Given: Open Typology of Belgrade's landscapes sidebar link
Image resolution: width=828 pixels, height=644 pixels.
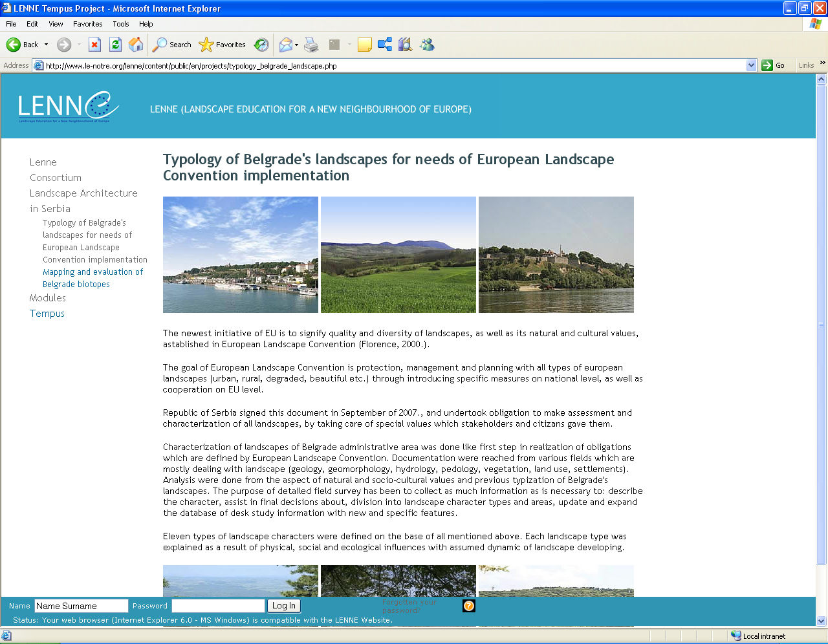Looking at the screenshot, I should 95,241.
